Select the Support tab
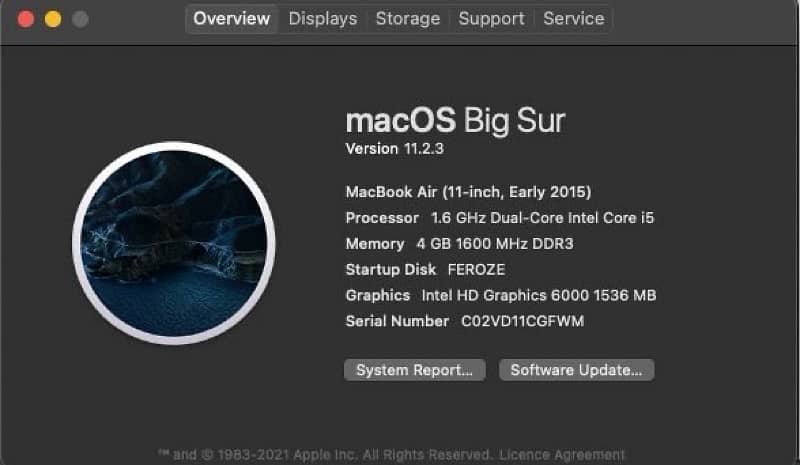Screen dimensions: 800x465 pos(491,18)
